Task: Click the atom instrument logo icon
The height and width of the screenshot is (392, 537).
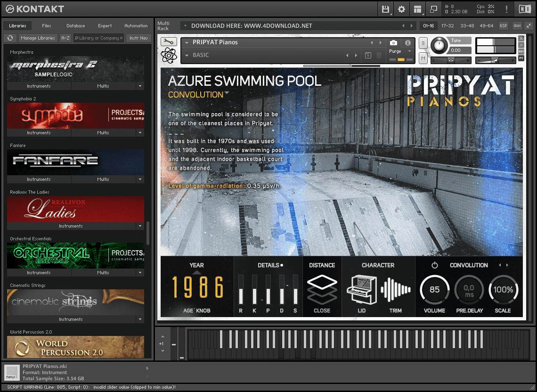Action: click(169, 55)
